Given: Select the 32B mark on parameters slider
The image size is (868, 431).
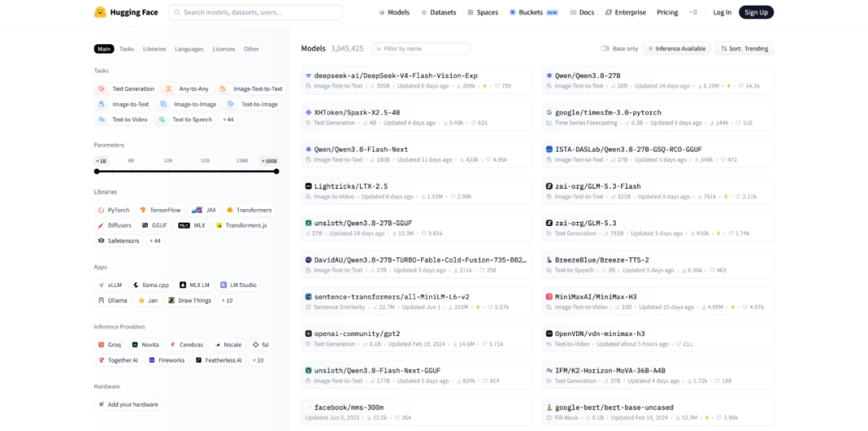Looking at the screenshot, I should (x=205, y=161).
